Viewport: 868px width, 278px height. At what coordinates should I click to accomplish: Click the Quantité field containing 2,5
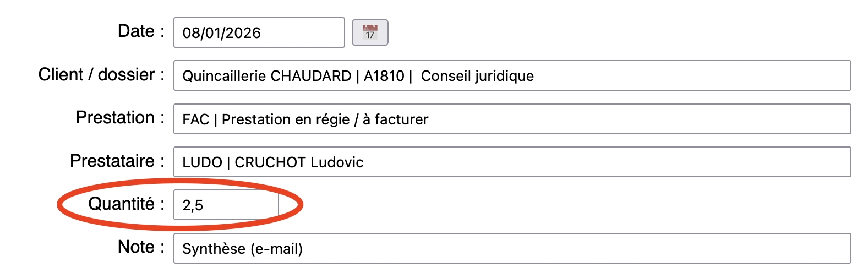coord(226,205)
